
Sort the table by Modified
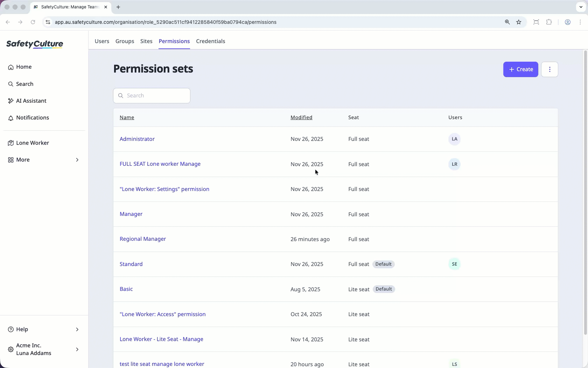(x=301, y=117)
